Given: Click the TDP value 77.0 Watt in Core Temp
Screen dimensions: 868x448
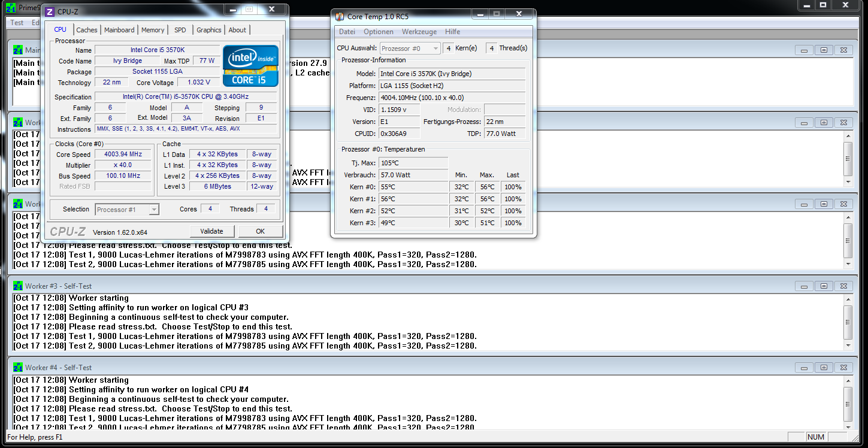Looking at the screenshot, I should [505, 134].
